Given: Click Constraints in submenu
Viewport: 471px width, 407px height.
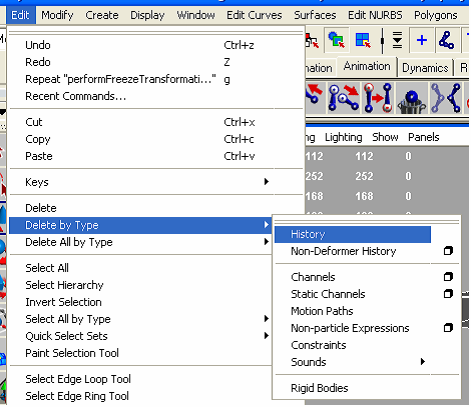Looking at the screenshot, I should [x=353, y=345].
